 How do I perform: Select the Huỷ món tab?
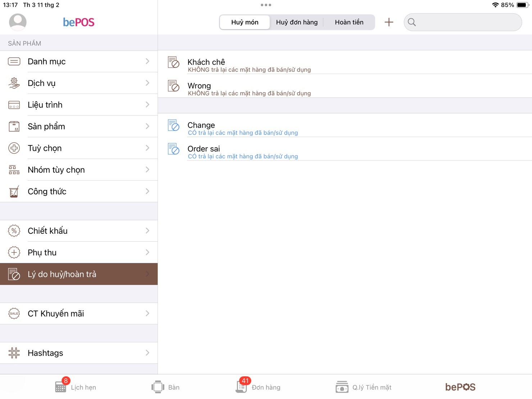tap(245, 22)
